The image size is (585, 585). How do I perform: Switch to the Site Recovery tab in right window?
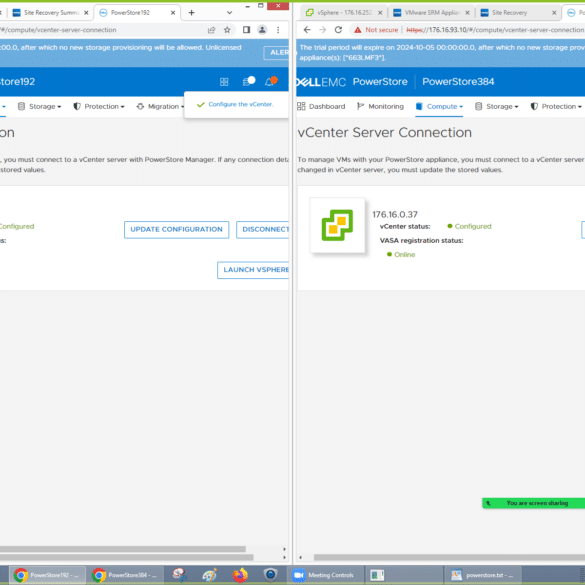tap(519, 13)
